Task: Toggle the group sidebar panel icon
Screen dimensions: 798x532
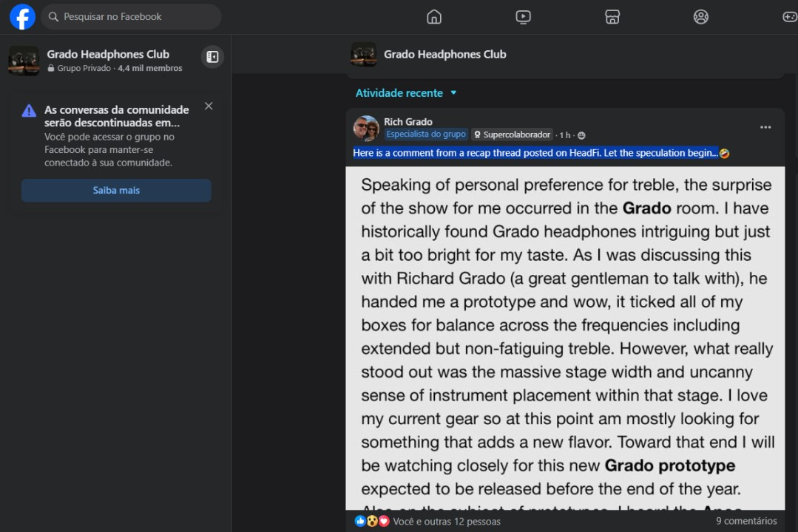Action: click(x=212, y=57)
